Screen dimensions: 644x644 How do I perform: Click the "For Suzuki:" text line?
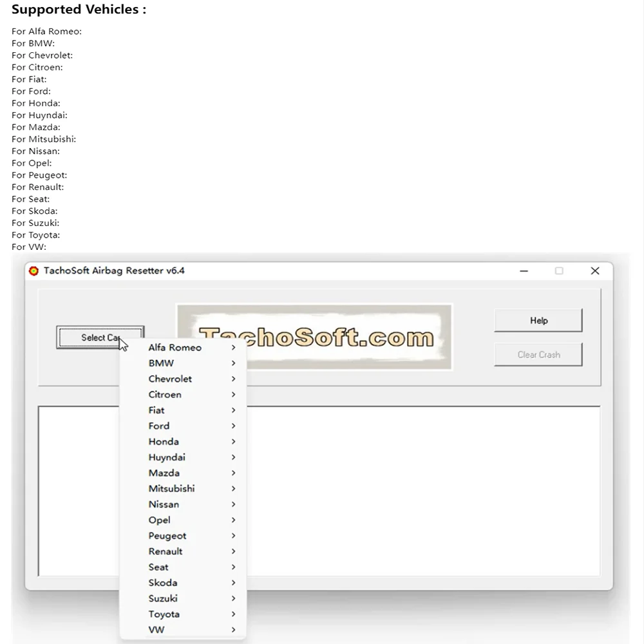tap(35, 223)
